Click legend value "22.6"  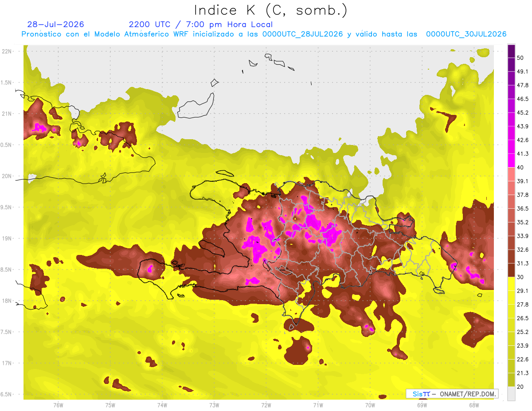point(522,359)
